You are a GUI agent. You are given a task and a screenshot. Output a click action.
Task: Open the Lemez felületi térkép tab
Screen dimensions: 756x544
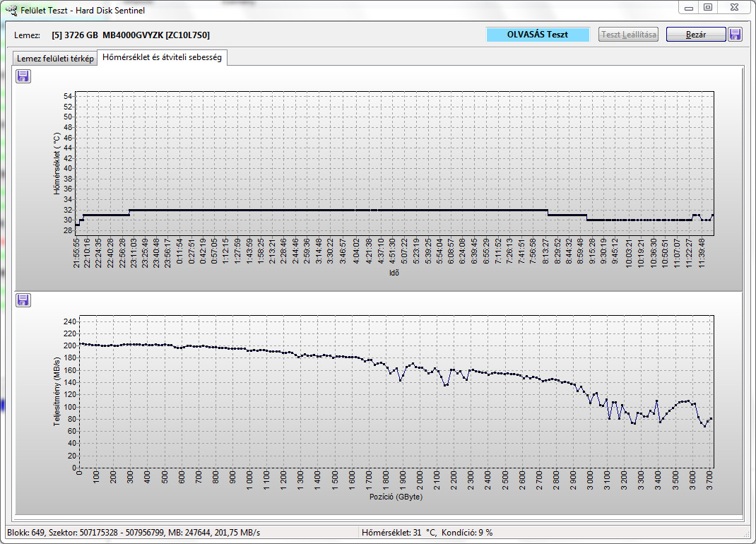click(x=55, y=59)
